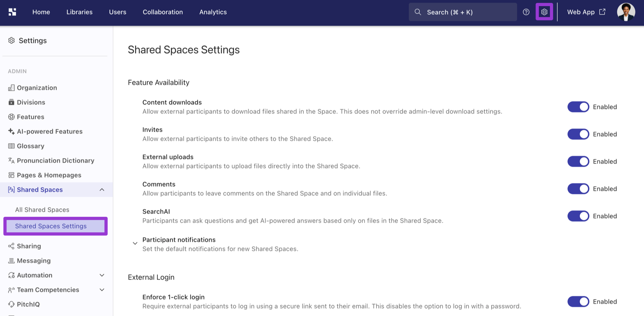Screen dimensions: 644x316
Task: Open the PitchIQ settings page
Action: (x=28, y=304)
